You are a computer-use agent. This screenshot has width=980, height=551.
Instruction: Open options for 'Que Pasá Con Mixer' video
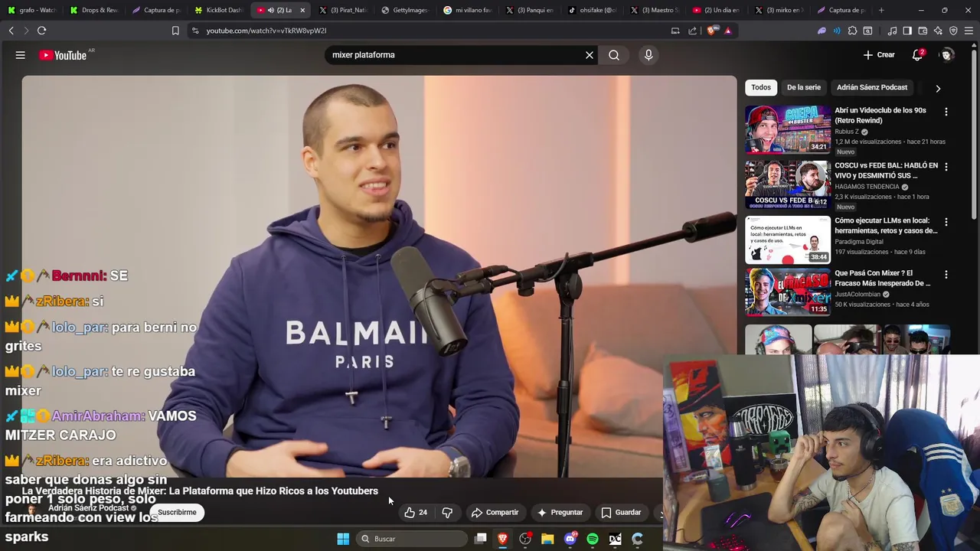coord(946,274)
